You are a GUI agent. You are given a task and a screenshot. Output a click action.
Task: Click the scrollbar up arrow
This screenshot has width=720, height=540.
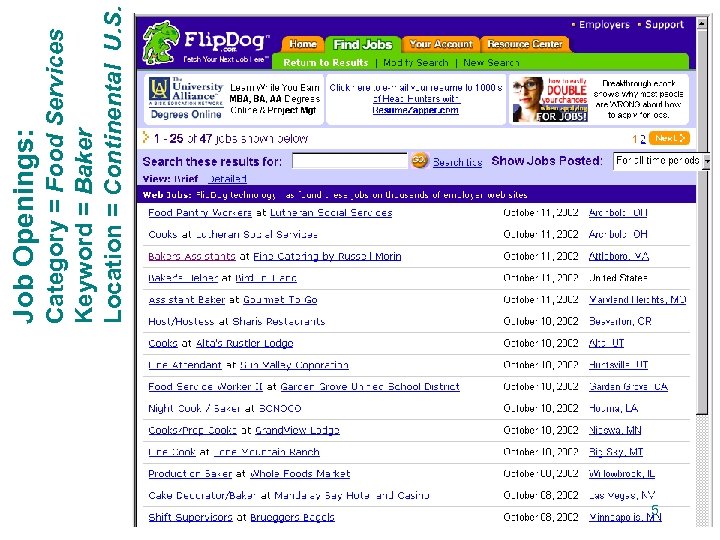tap(702, 23)
